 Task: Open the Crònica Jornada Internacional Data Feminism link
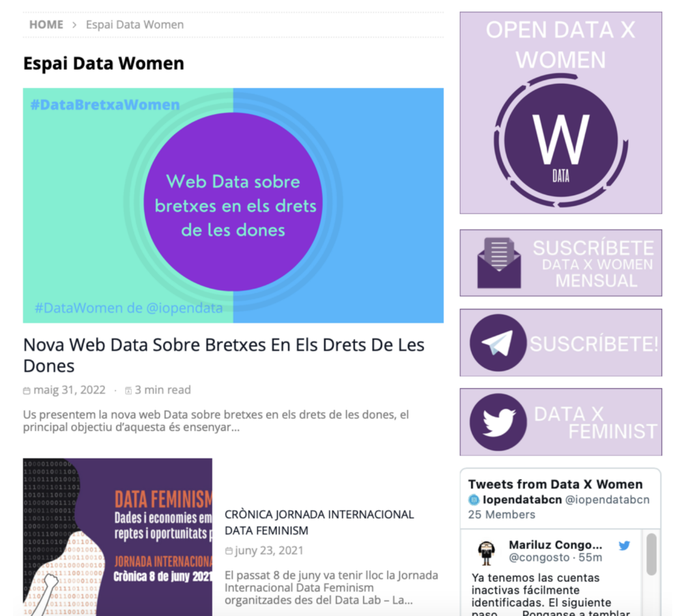click(319, 522)
